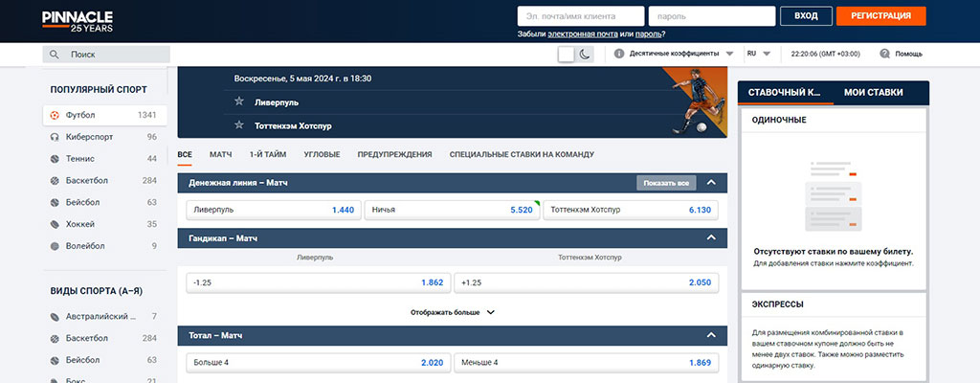Open СПЕЦИАЛЬНЫЕ СТАВКИ НА КОМАНДУ tab
The width and height of the screenshot is (980, 383).
(x=522, y=154)
